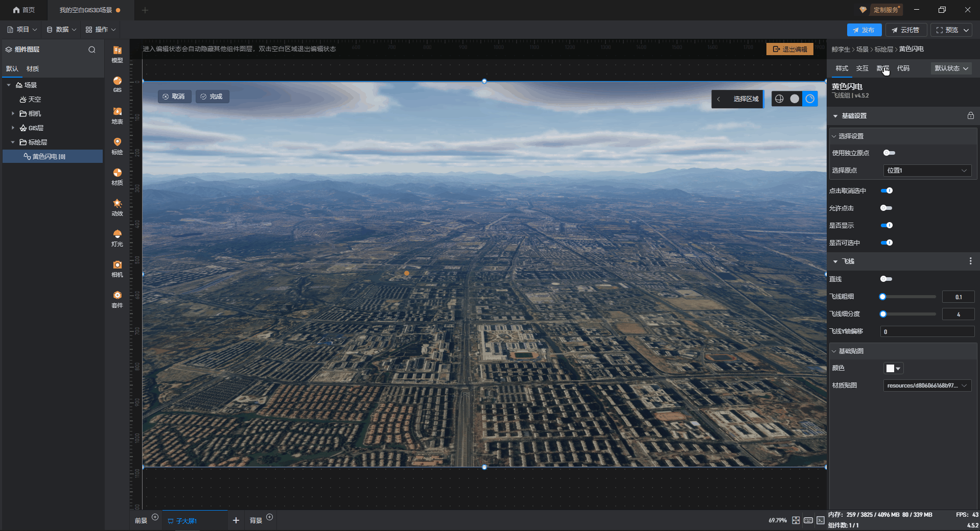This screenshot has width=980, height=531.
Task: Toggle 允许点击 switch
Action: tap(886, 208)
